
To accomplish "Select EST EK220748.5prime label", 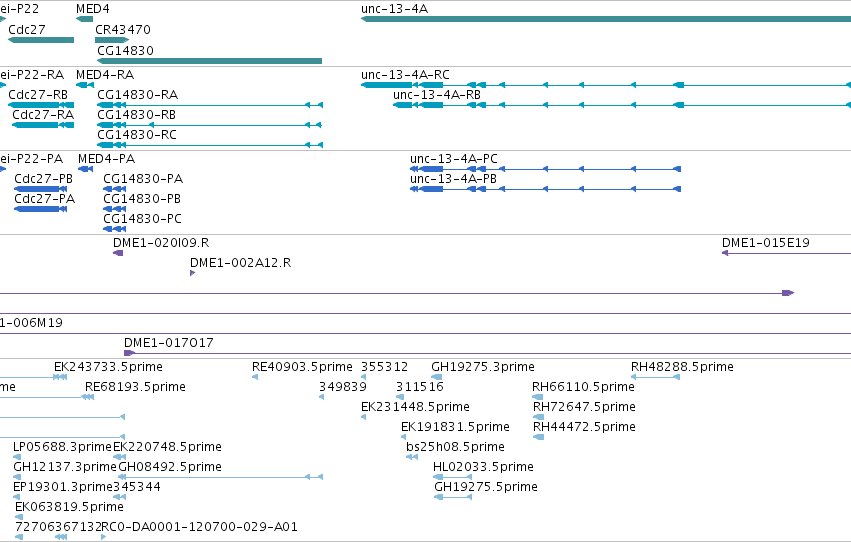I will pyautogui.click(x=167, y=447).
